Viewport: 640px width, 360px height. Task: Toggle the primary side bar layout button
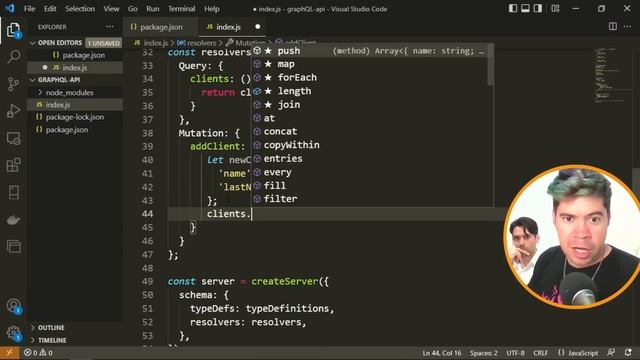pos(513,9)
